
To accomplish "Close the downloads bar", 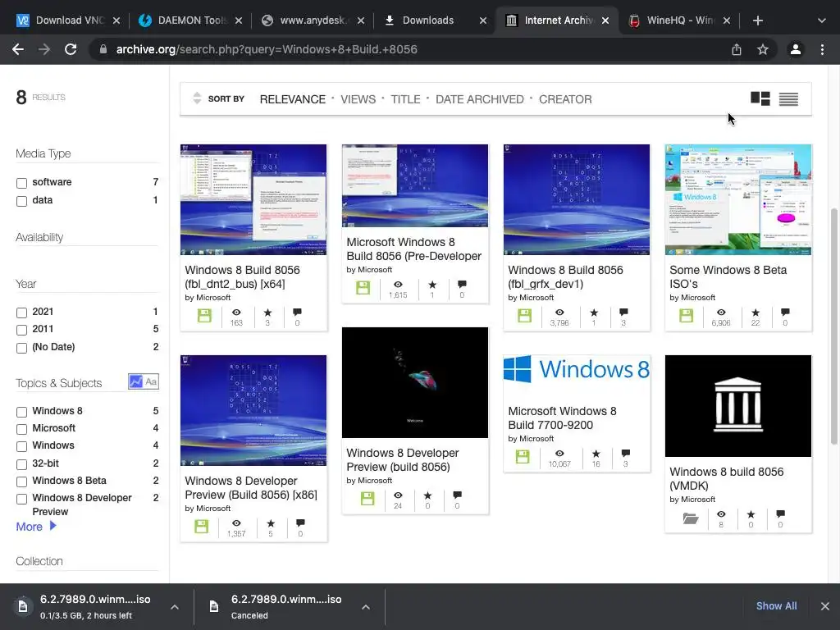I will (825, 606).
